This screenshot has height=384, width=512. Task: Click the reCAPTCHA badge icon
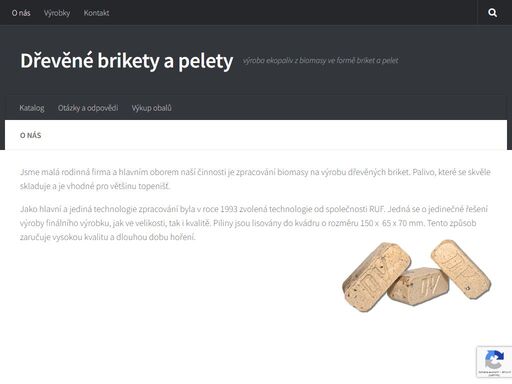(494, 359)
